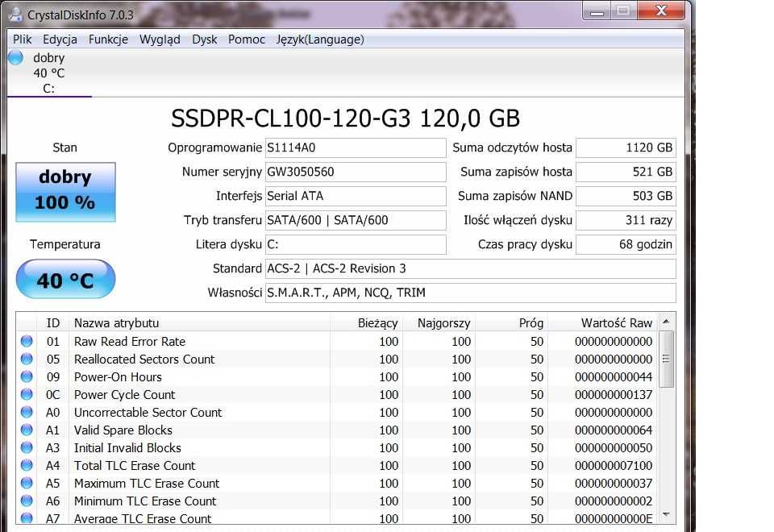Click the power-on count value 311 razy
774x532 pixels.
pos(626,220)
